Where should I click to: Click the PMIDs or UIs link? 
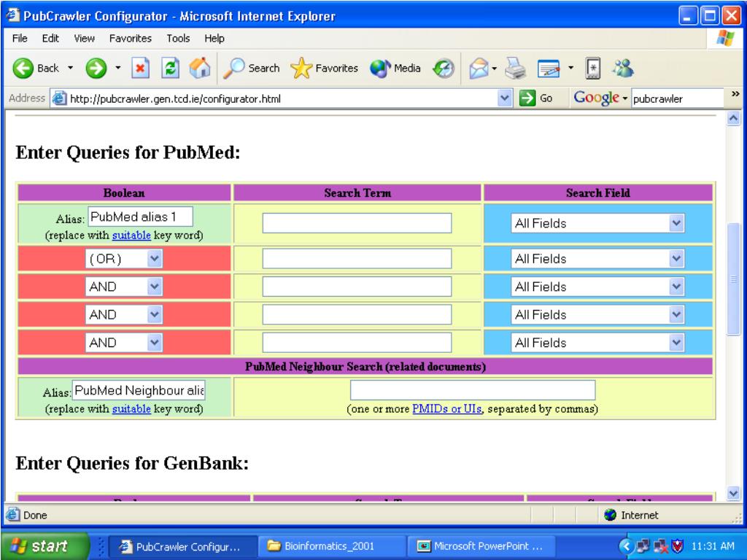447,409
